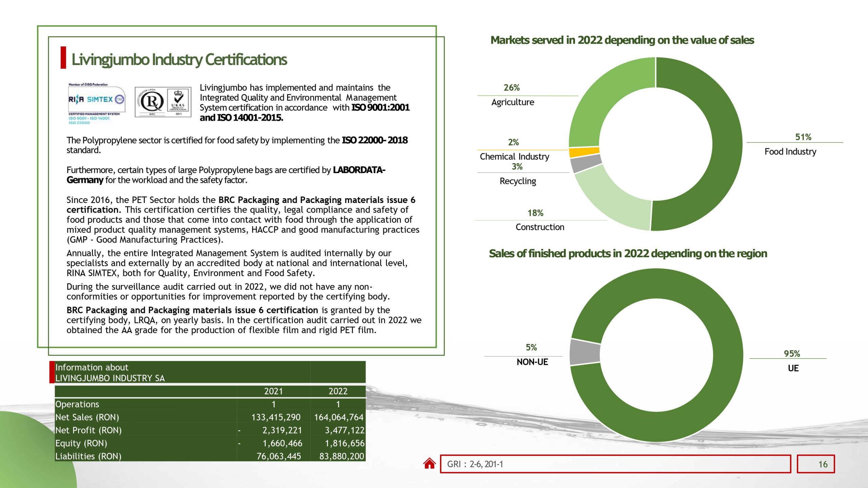Image resolution: width=868 pixels, height=488 pixels.
Task: Click the BRC mark under the LRQA logo
Action: coord(153,115)
